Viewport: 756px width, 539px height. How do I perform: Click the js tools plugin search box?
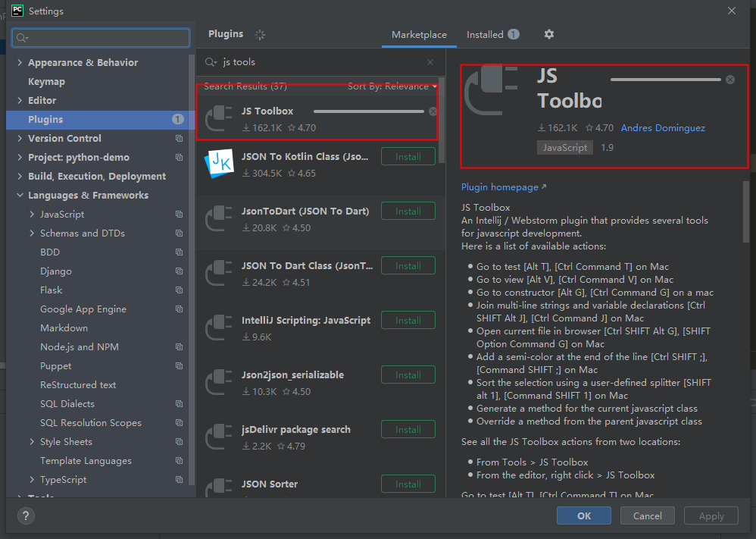[x=319, y=62]
